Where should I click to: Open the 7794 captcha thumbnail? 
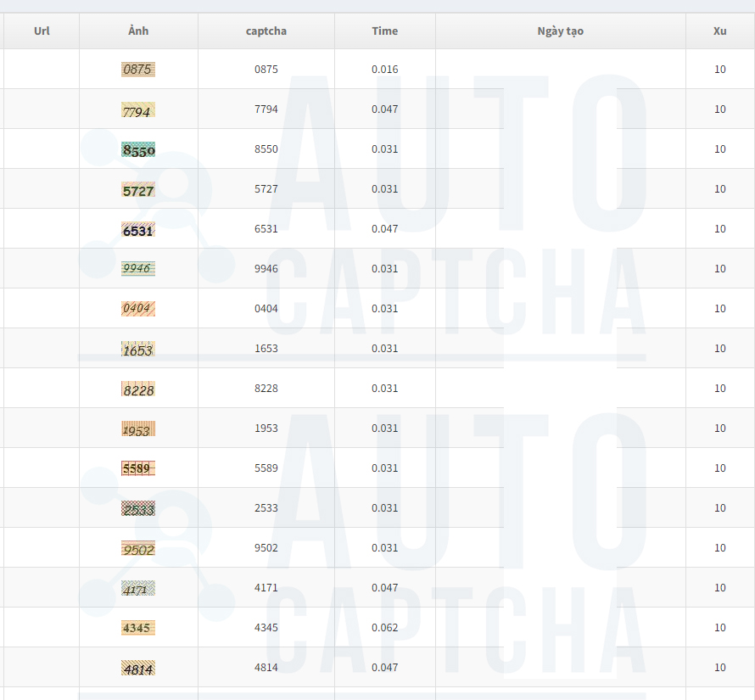click(x=138, y=109)
